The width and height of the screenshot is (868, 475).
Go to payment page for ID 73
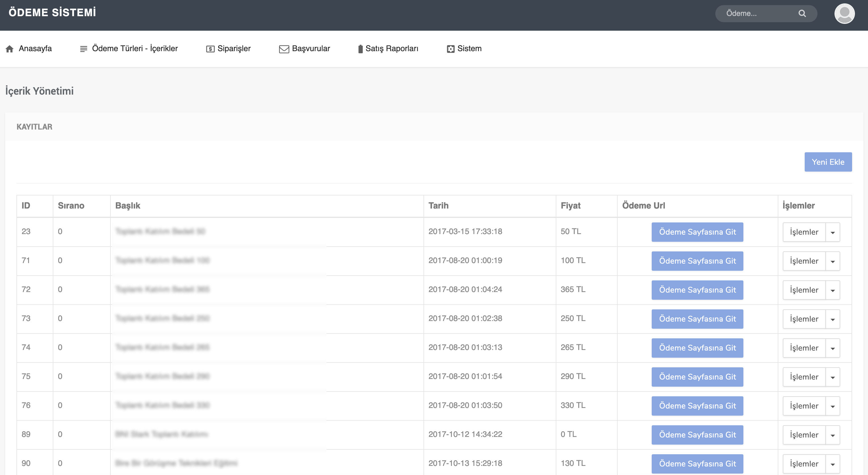697,319
